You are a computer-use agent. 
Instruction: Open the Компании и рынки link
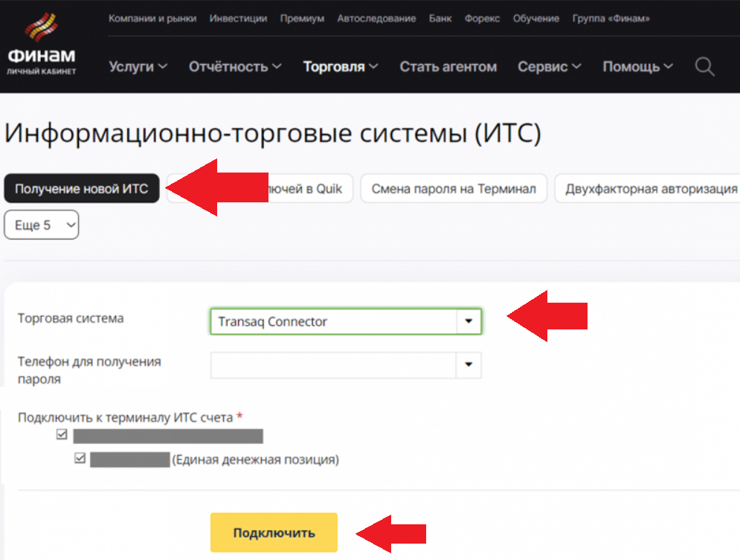point(152,19)
